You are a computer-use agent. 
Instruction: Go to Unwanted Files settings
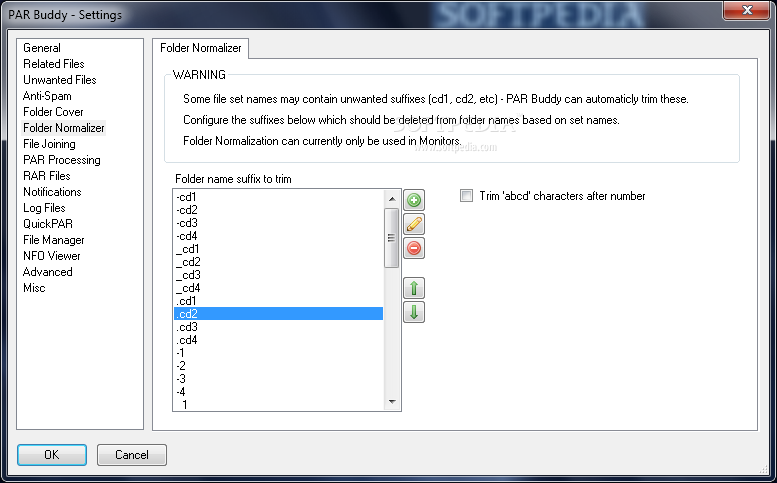(x=59, y=80)
